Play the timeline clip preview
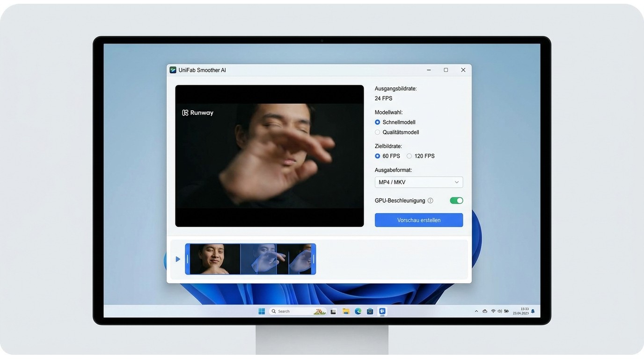Screen dimensions: 644x359 178,259
